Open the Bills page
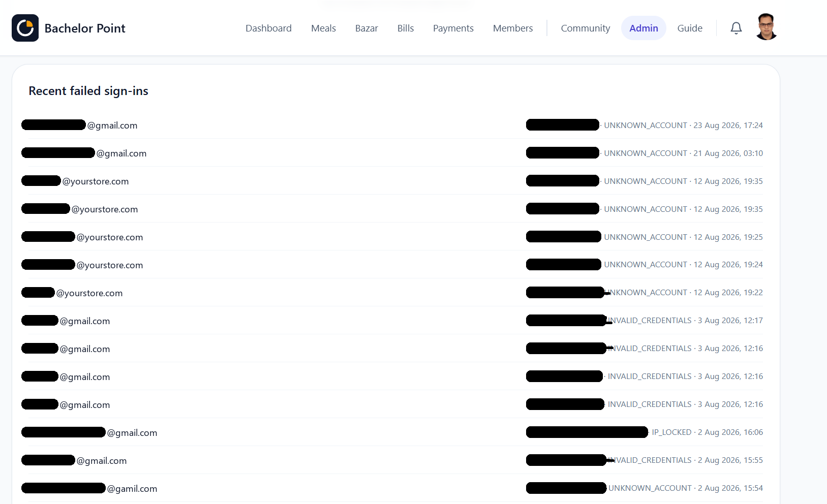This screenshot has width=827, height=504. [406, 28]
